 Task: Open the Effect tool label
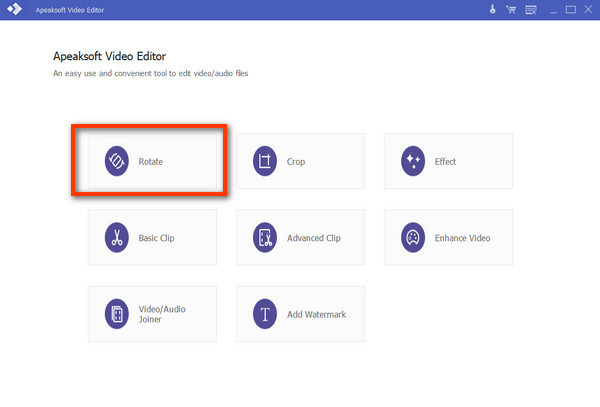coord(445,162)
